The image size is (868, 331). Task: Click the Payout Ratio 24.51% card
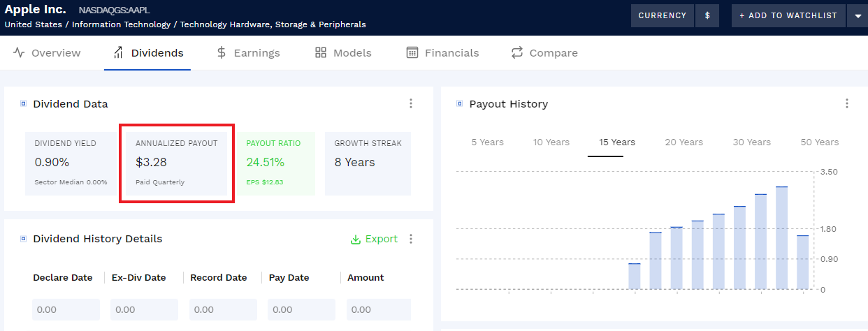point(276,163)
